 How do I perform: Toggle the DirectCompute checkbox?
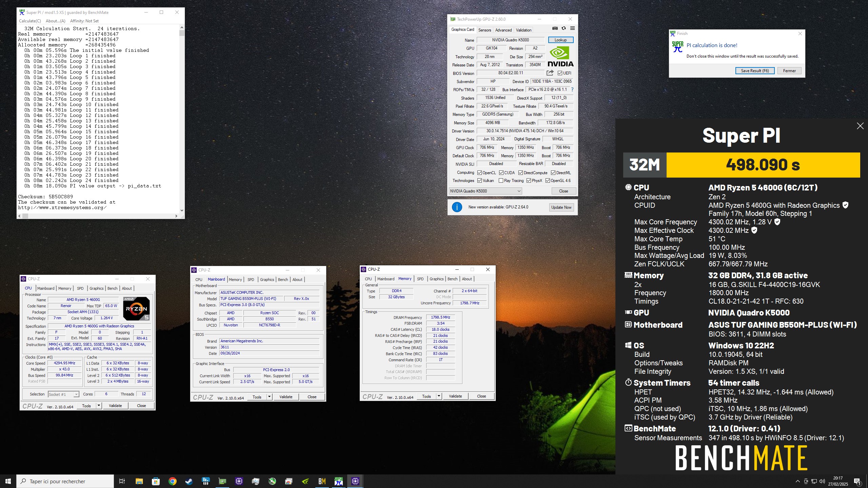[x=520, y=173]
